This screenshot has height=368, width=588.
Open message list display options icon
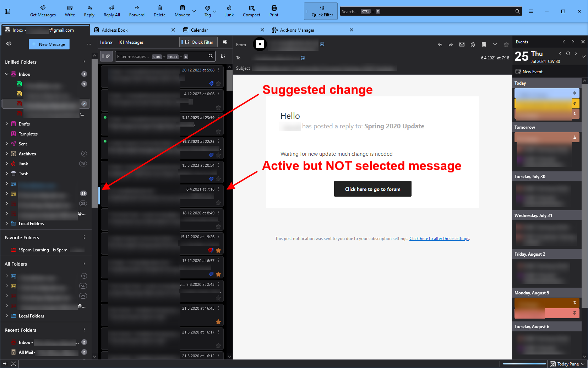(x=225, y=42)
